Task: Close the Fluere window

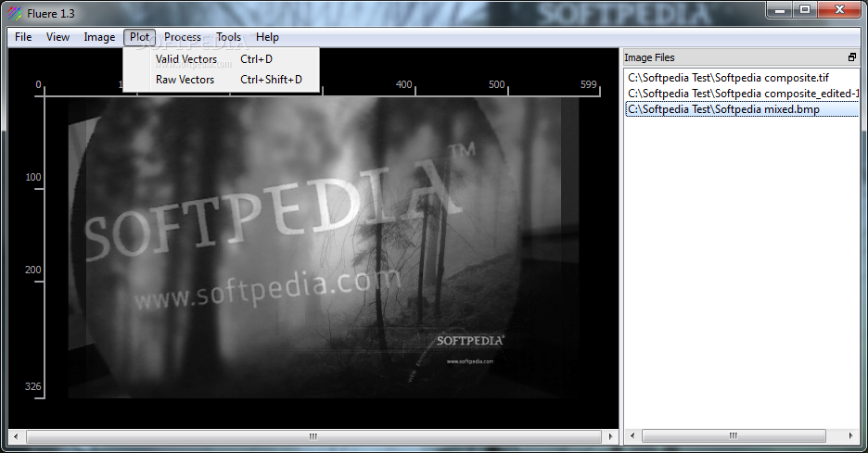Action: [839, 10]
